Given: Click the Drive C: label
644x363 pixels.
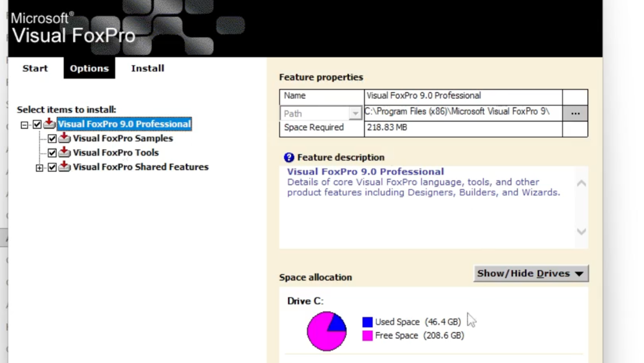Looking at the screenshot, I should point(305,301).
